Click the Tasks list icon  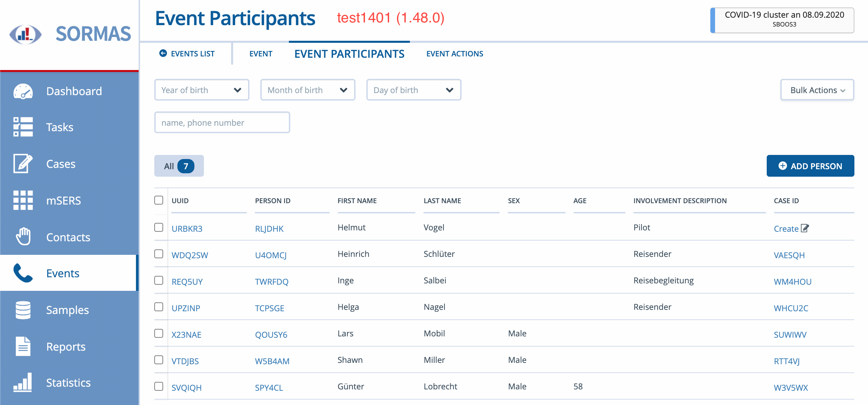(x=23, y=127)
